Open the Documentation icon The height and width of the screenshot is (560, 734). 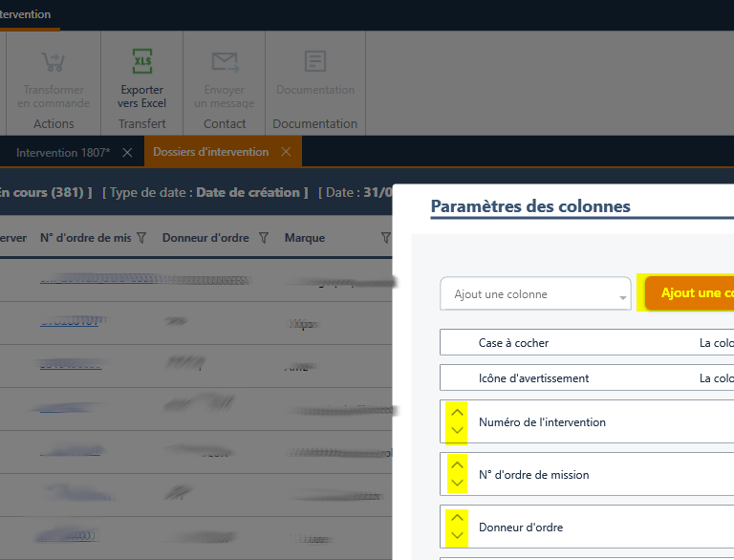point(314,62)
